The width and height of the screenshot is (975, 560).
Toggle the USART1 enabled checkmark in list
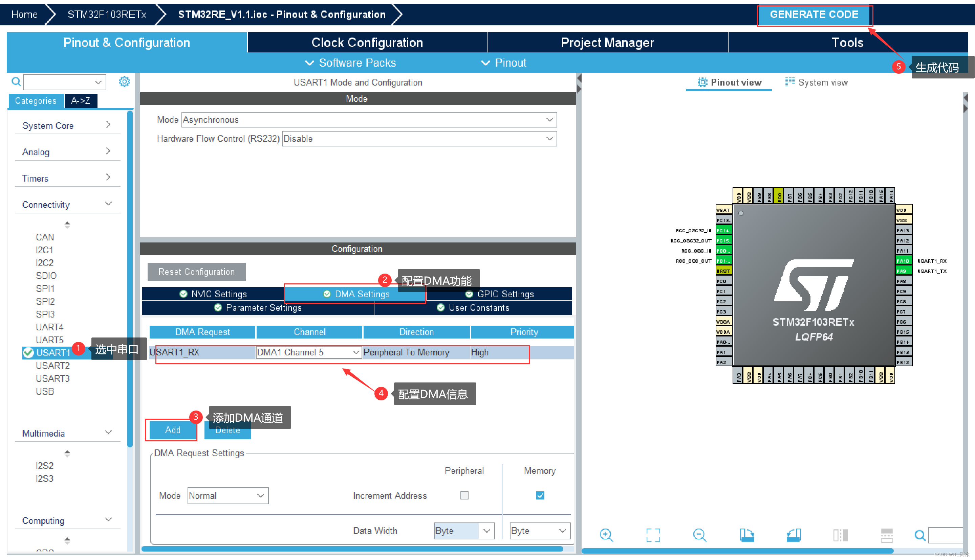28,353
